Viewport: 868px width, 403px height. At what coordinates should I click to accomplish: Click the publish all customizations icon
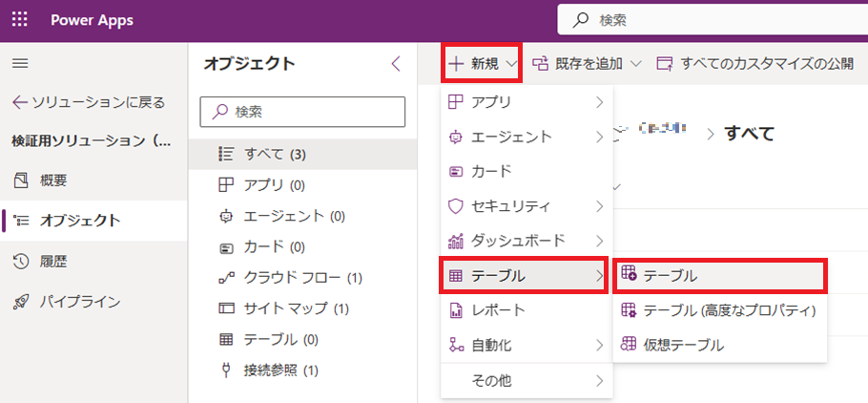click(x=664, y=64)
